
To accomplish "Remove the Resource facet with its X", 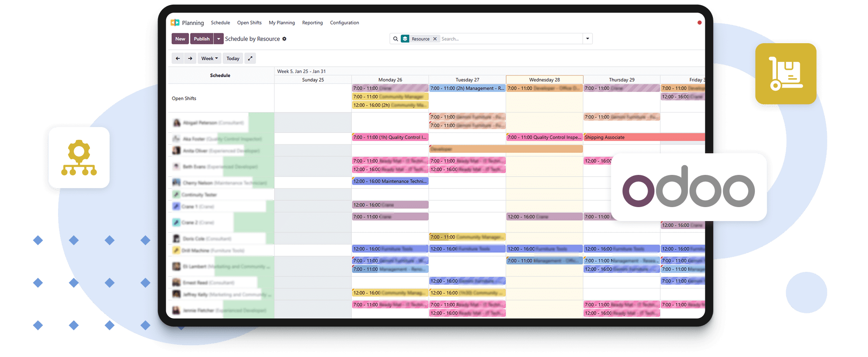I will coord(435,39).
